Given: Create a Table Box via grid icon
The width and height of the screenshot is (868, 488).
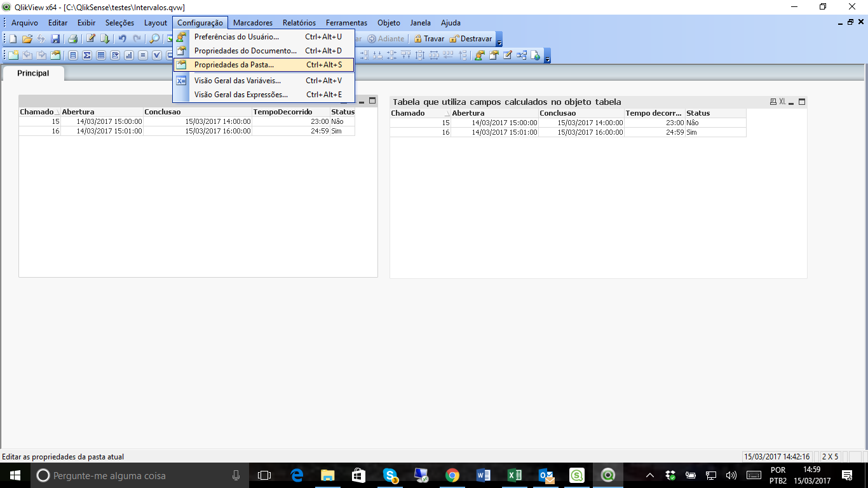Looking at the screenshot, I should [x=101, y=55].
